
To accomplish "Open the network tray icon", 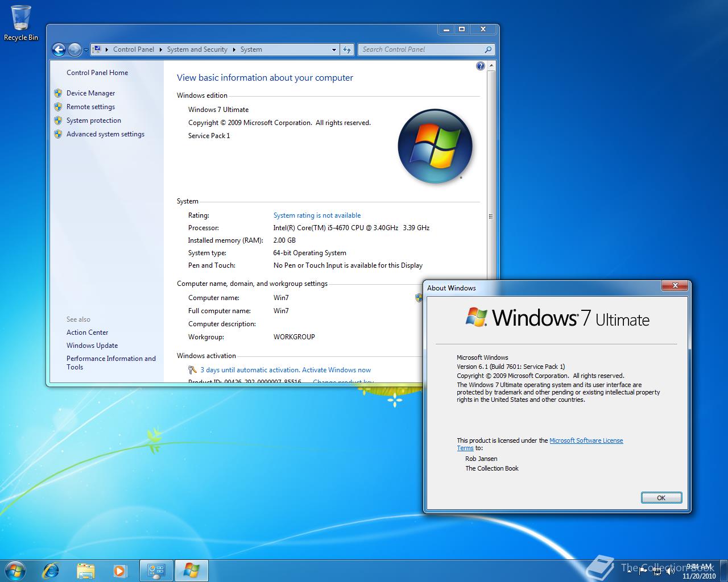I will click(657, 571).
